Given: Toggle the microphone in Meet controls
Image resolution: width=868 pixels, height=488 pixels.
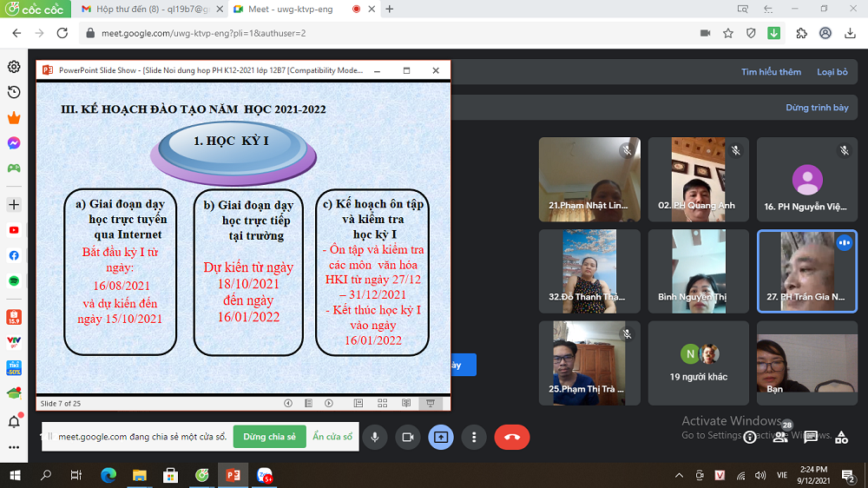Looking at the screenshot, I should [x=375, y=437].
